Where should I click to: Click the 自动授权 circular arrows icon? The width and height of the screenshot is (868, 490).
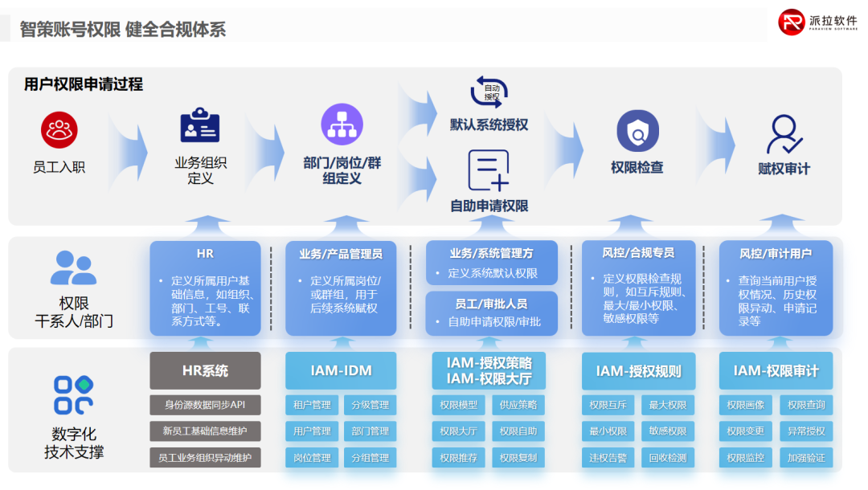pyautogui.click(x=489, y=92)
